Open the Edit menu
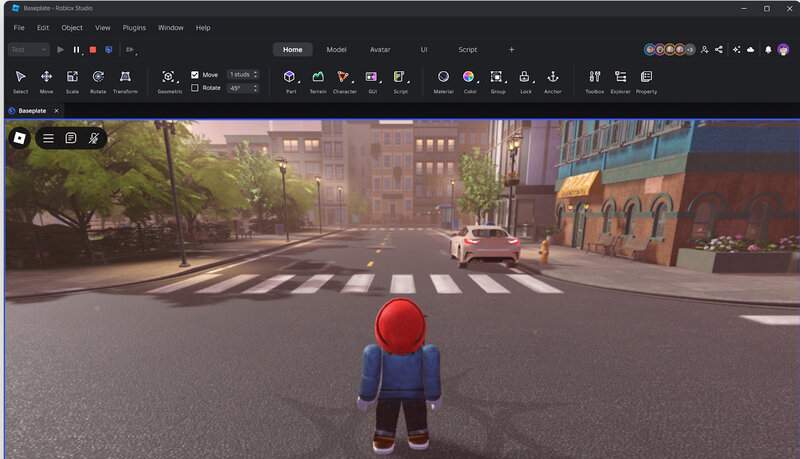 43,28
